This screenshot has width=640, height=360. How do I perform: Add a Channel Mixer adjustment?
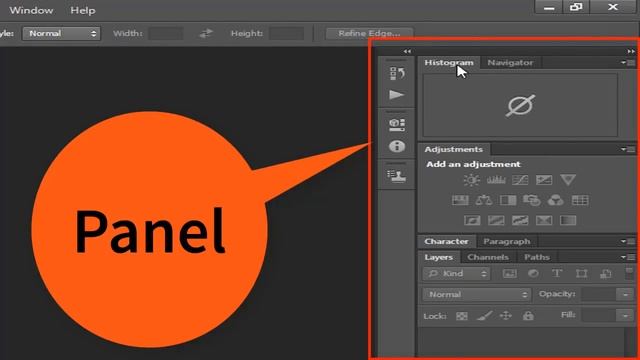tap(556, 200)
